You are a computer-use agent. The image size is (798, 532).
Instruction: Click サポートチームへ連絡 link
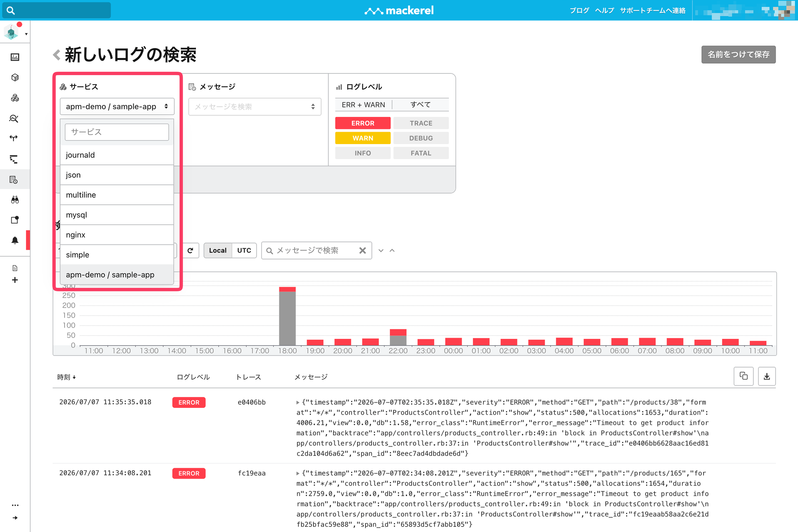[x=653, y=10]
